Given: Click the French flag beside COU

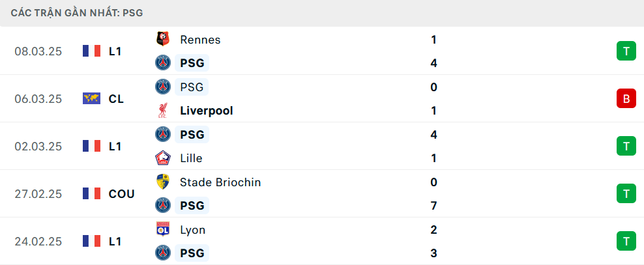Looking at the screenshot, I should pos(91,193).
